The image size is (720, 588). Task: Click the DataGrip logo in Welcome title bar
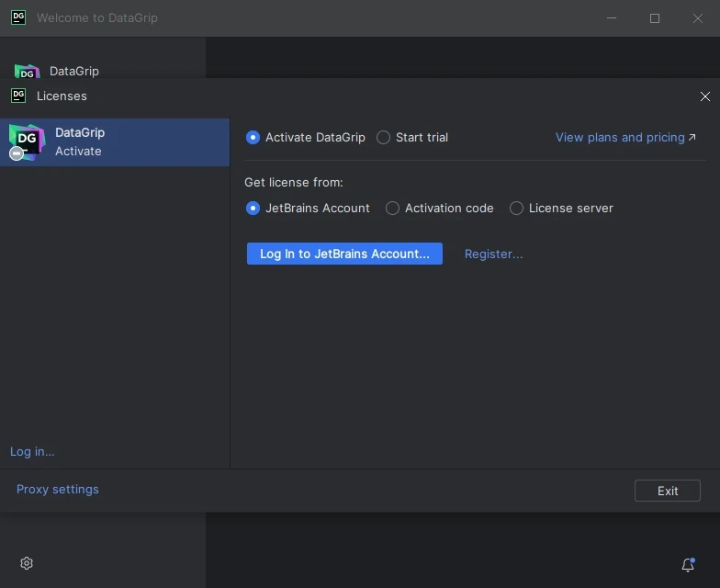coord(17,17)
